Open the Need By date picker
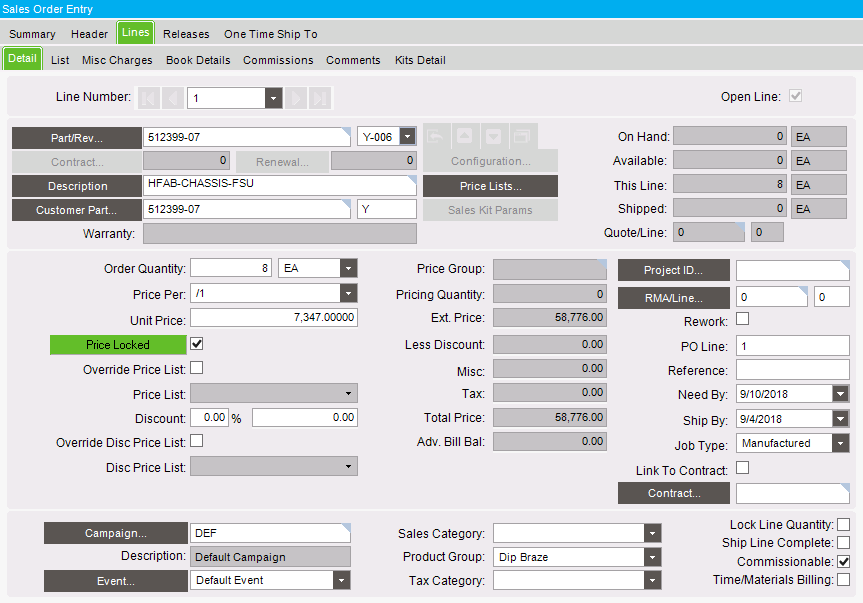The height and width of the screenshot is (603, 863). 840,394
